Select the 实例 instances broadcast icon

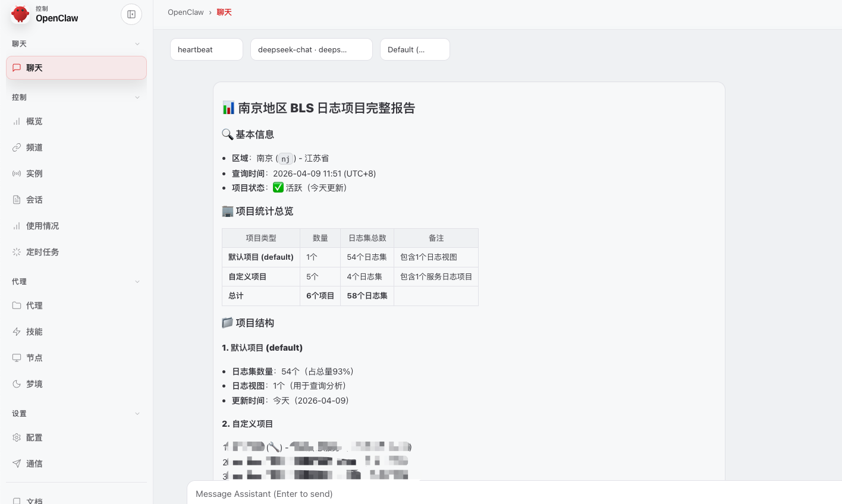17,174
